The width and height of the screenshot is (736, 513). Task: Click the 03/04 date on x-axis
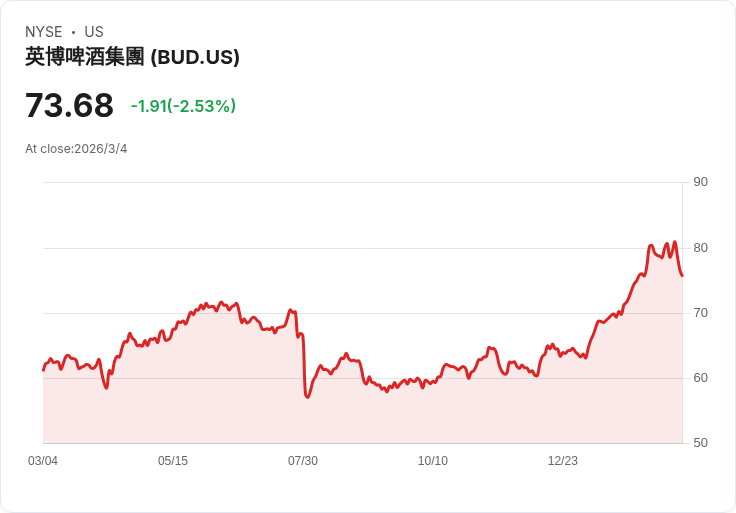43,461
